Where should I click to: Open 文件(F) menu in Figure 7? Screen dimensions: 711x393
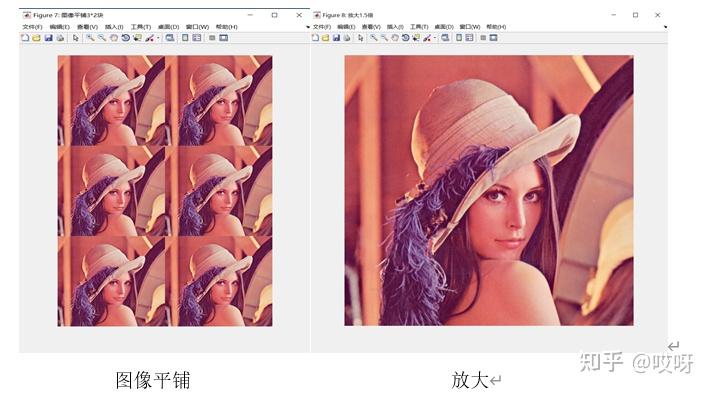pos(32,27)
